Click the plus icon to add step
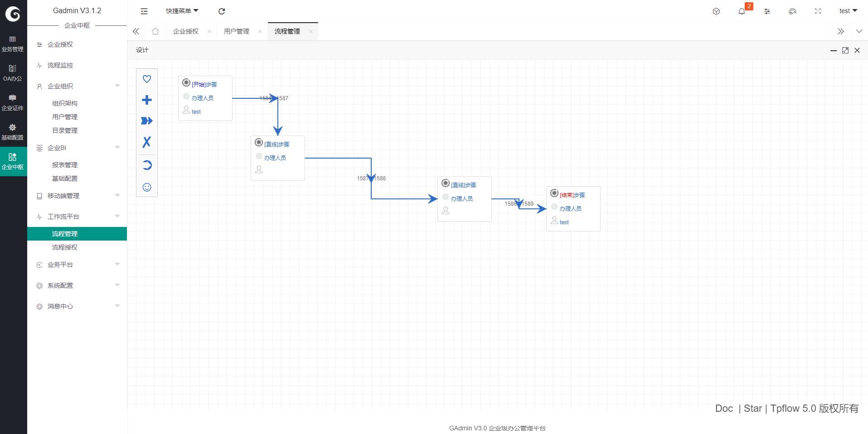This screenshot has height=434, width=868. click(147, 100)
